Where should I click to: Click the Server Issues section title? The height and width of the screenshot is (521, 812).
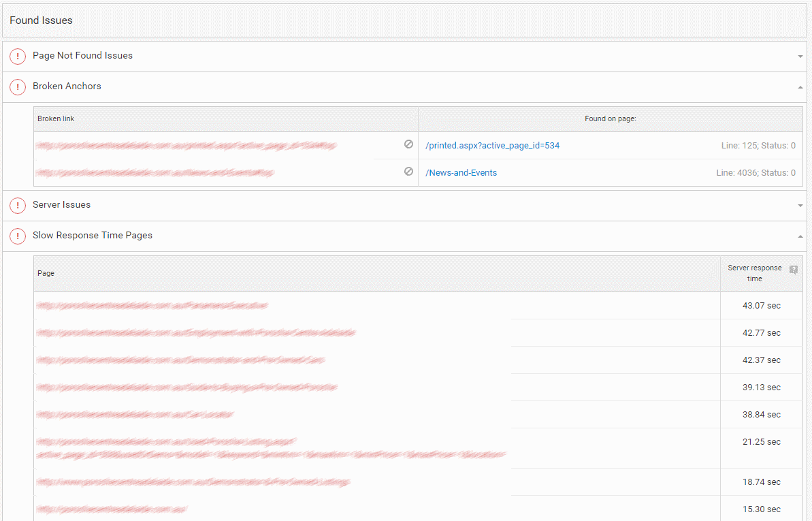click(61, 205)
